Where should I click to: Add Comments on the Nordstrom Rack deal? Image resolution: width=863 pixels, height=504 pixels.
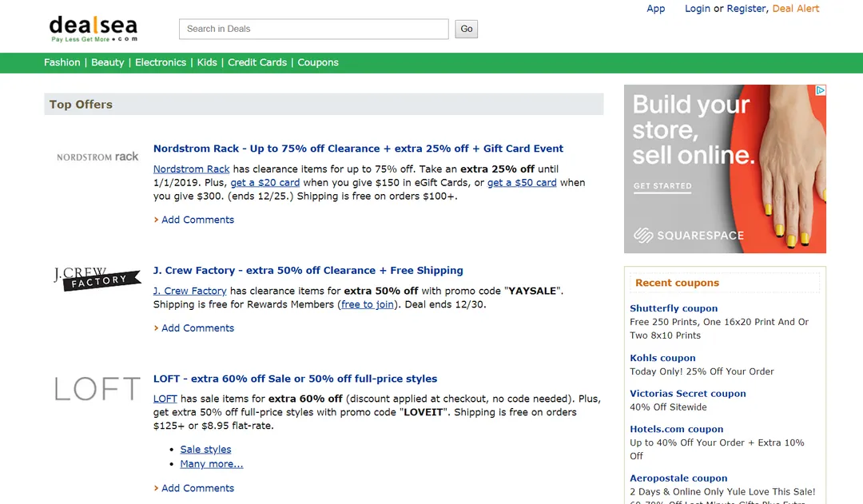pyautogui.click(x=197, y=220)
